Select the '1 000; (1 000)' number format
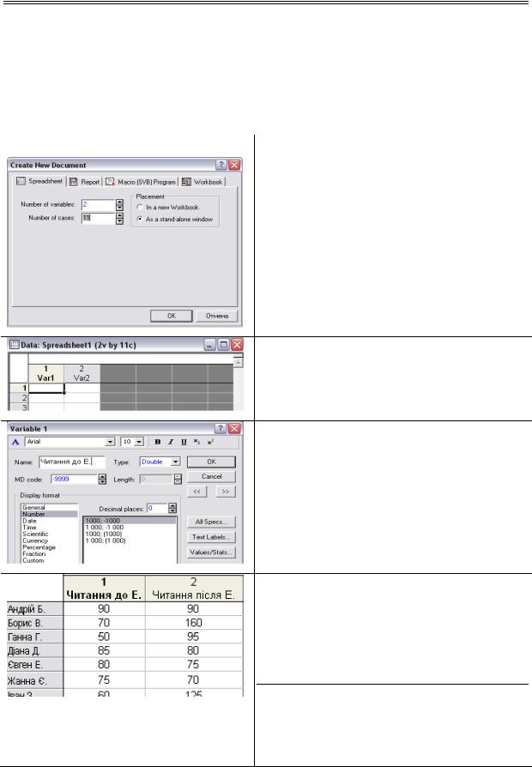532x767 pixels. coord(130,541)
